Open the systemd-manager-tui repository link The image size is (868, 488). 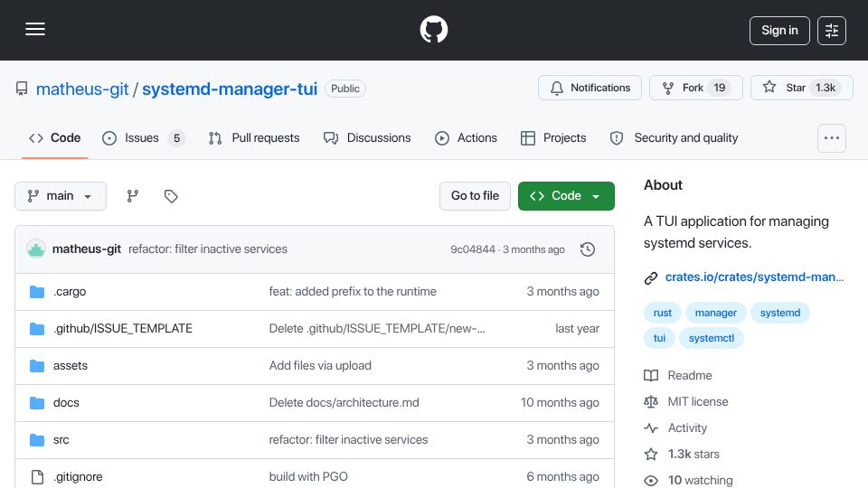230,89
